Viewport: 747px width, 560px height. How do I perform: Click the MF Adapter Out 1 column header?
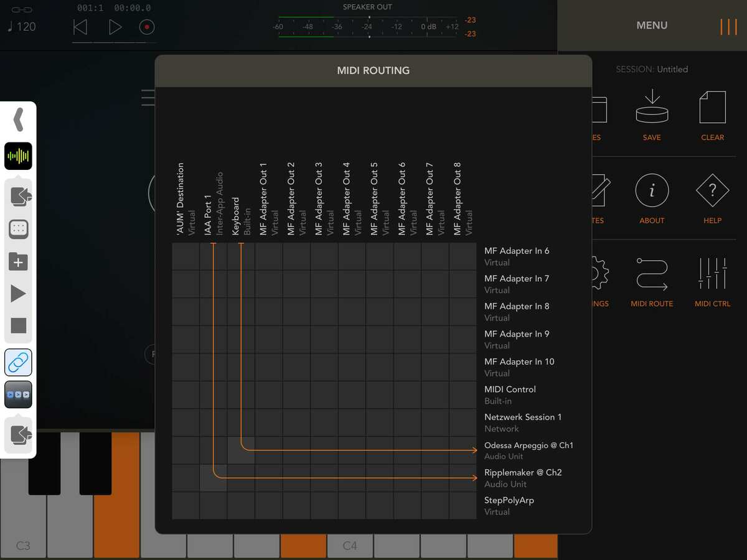[x=269, y=199]
